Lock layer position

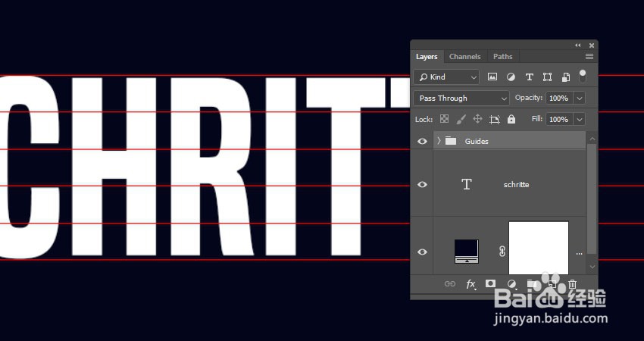click(x=477, y=119)
